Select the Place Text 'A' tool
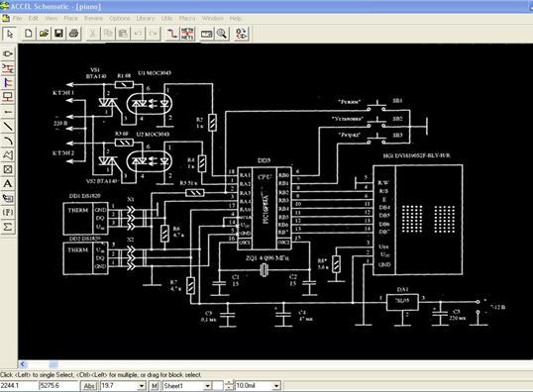The height and width of the screenshot is (392, 533). coord(8,184)
